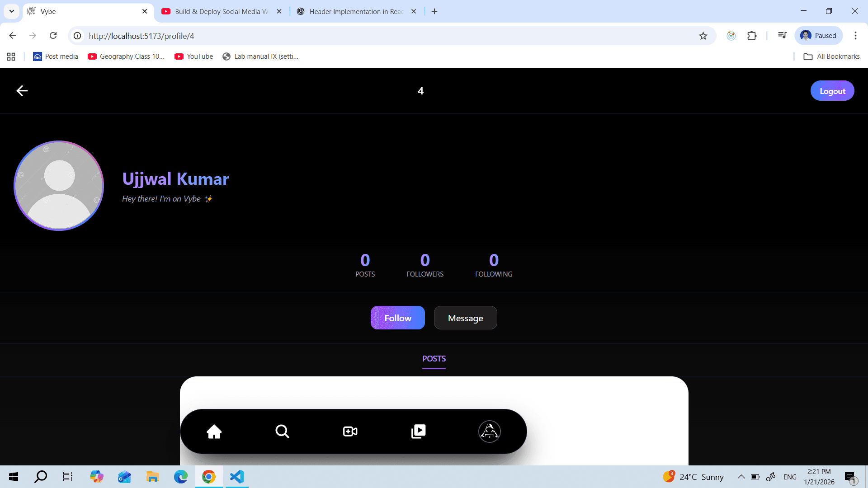This screenshot has width=868, height=488.
Task: Select the Home icon in bottom navigation
Action: [x=215, y=432]
